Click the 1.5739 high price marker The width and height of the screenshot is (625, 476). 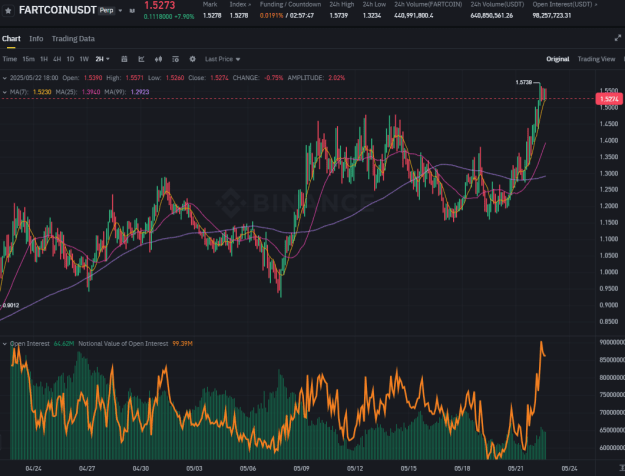pyautogui.click(x=523, y=83)
